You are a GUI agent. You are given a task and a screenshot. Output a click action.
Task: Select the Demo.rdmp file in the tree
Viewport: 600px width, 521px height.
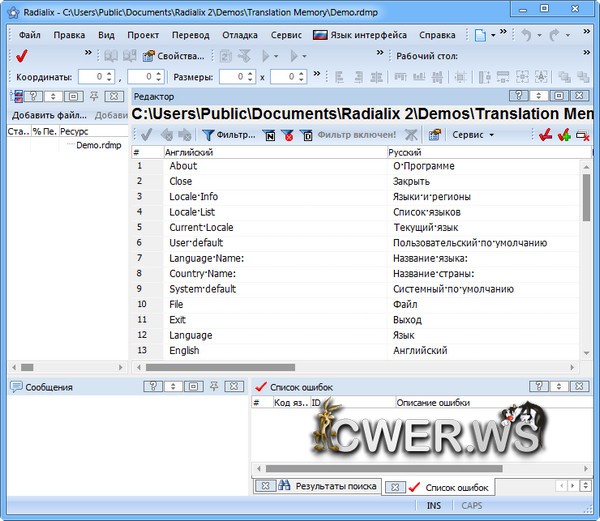pyautogui.click(x=98, y=145)
